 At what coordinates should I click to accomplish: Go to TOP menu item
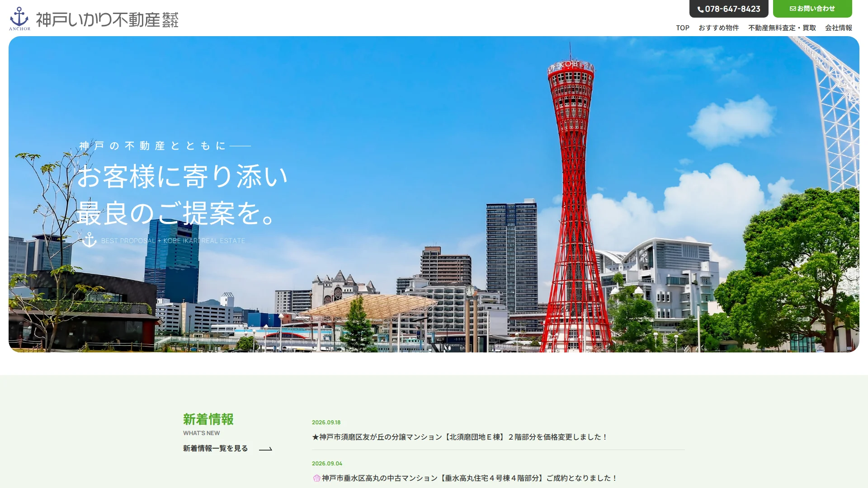(683, 28)
